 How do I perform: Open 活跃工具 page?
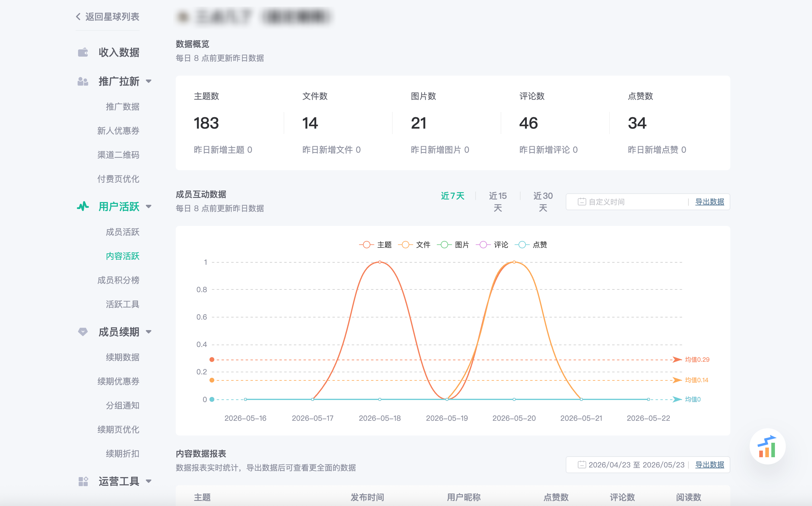click(x=123, y=305)
